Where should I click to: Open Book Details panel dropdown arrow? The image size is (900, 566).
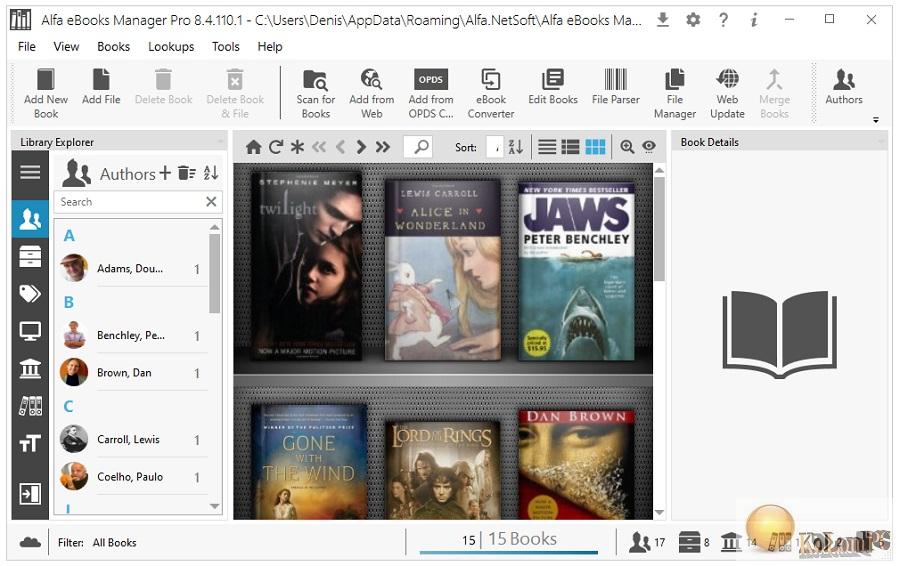click(880, 142)
